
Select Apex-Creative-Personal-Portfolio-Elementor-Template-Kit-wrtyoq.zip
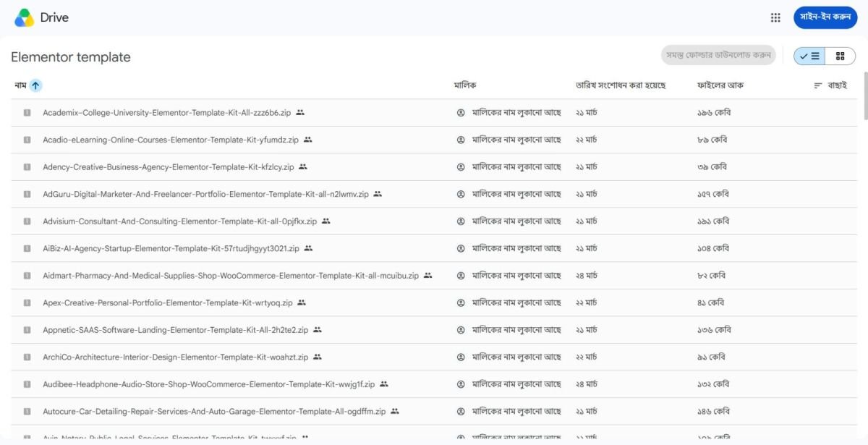pos(168,302)
